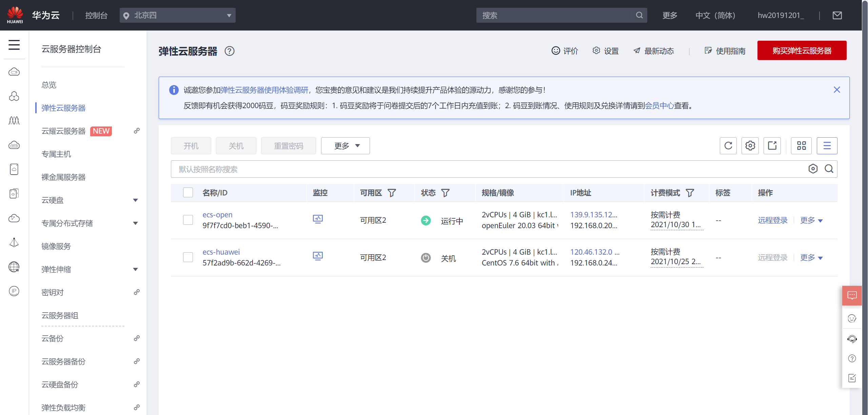Click the hw20191201_ account name

click(781, 15)
